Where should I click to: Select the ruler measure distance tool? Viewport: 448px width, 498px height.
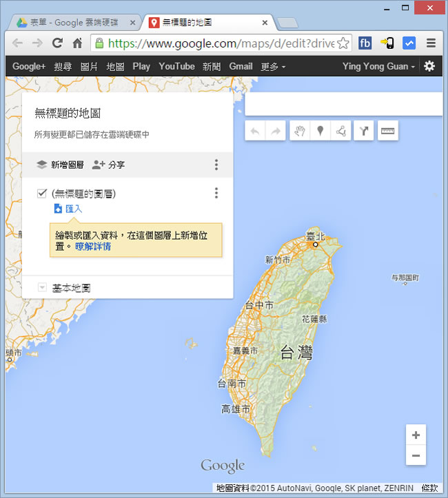point(387,131)
